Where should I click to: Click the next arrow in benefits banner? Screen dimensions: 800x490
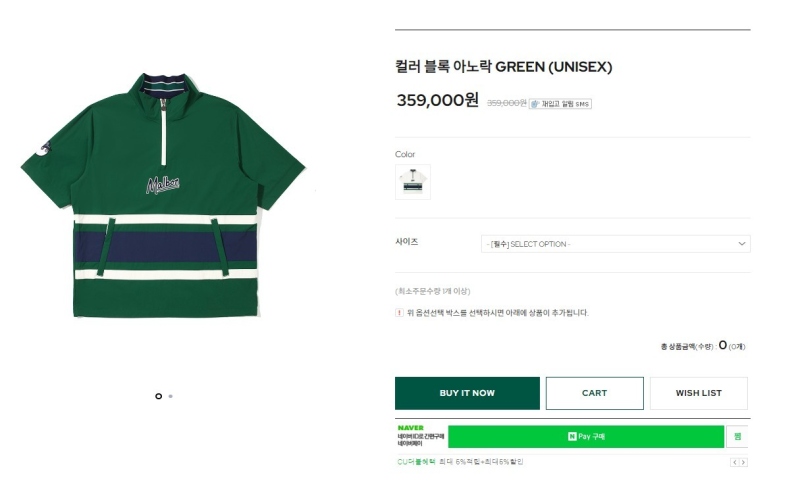(743, 462)
